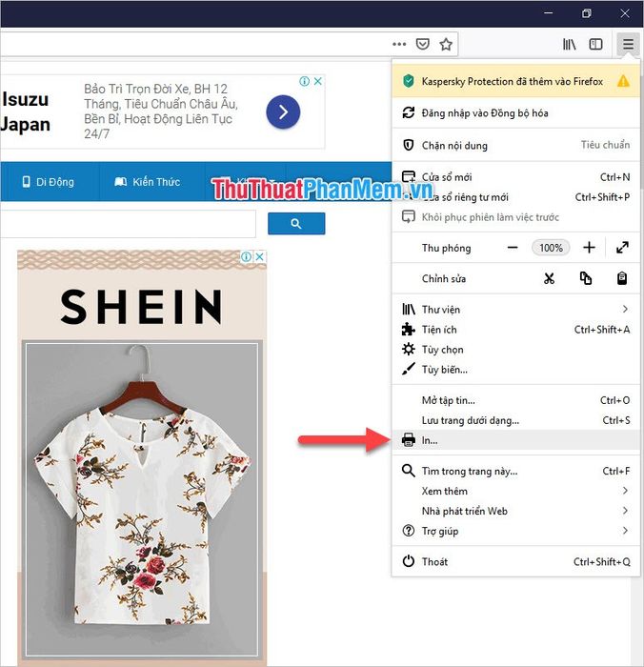This screenshot has width=644, height=667.
Task: Click the gear icon for Tùy chọn
Action: pos(409,350)
